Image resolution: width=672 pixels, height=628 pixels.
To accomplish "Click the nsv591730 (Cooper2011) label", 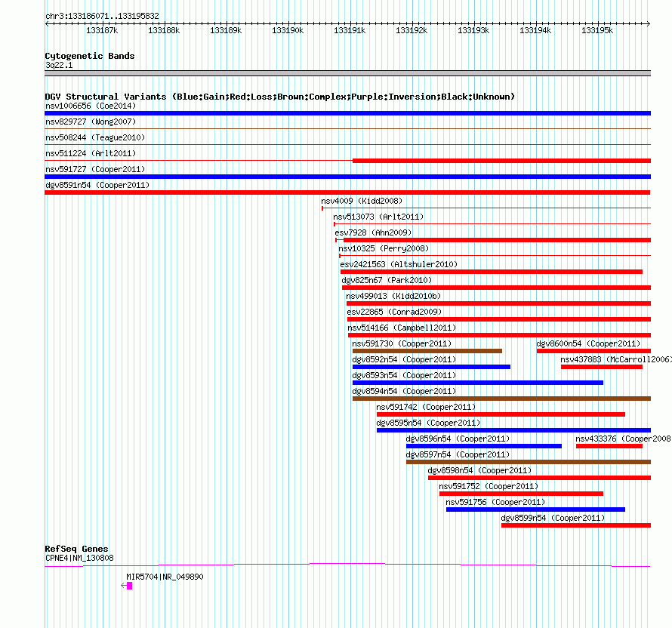I will [x=402, y=343].
